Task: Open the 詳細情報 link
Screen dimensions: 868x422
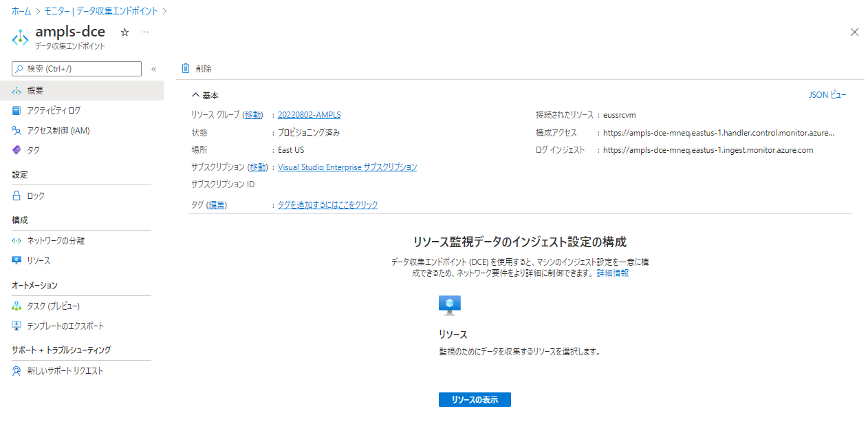Action: tap(612, 273)
